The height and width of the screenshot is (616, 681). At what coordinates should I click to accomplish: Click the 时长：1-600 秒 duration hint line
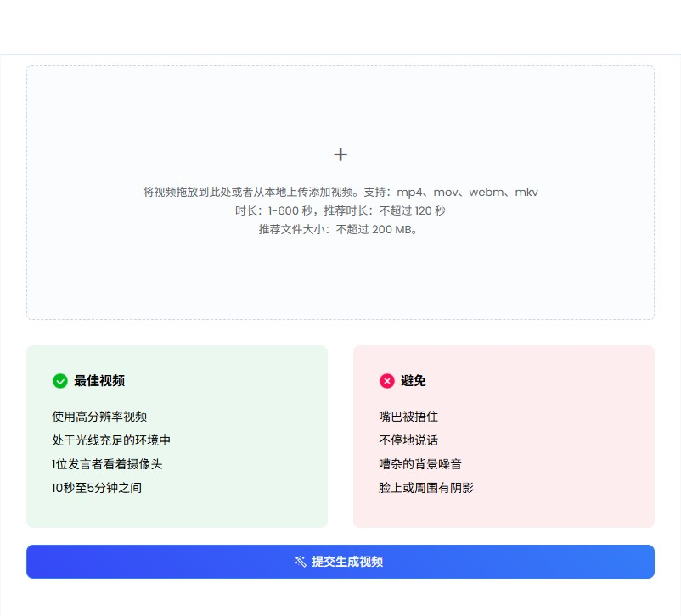pos(340,210)
